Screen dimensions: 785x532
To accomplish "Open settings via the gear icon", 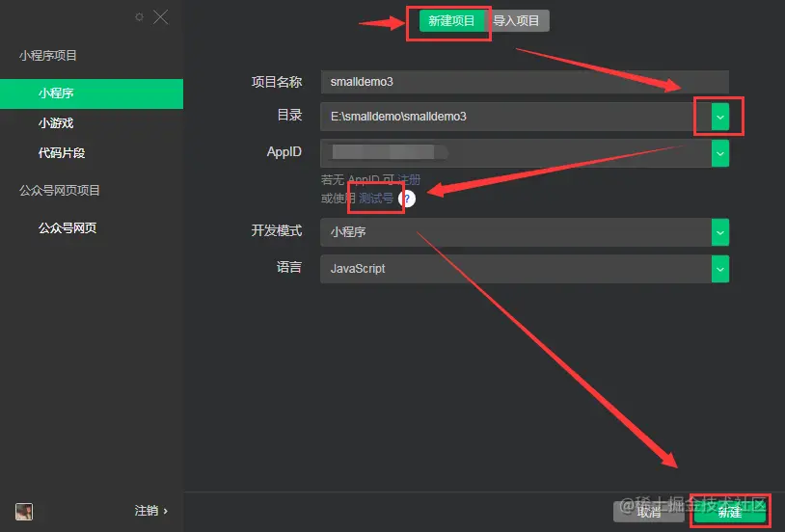I will pyautogui.click(x=139, y=17).
